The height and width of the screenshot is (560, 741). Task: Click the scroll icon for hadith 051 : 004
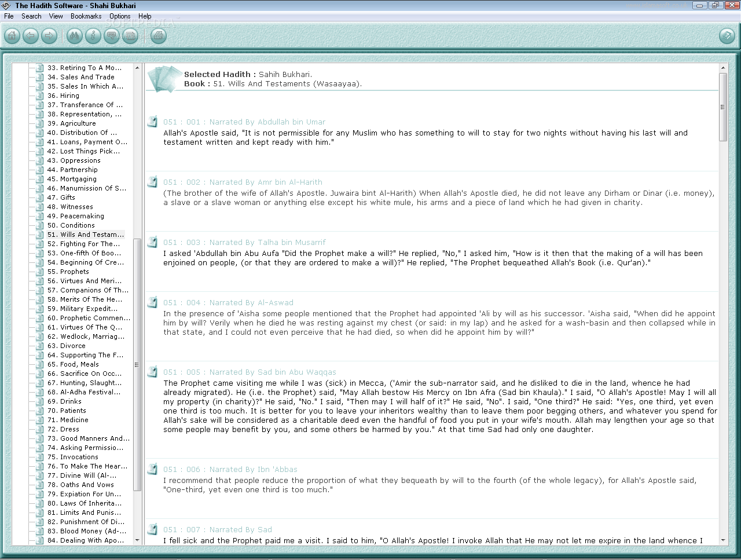[x=152, y=302]
